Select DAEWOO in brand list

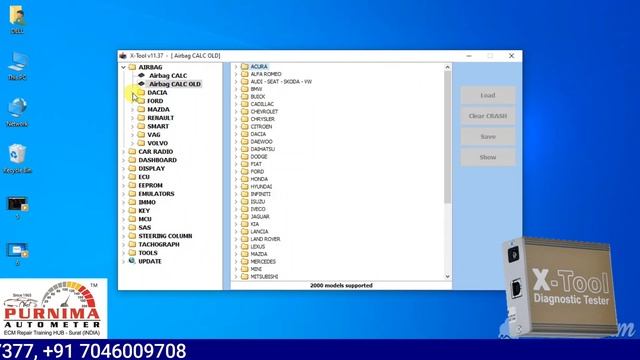pos(261,142)
